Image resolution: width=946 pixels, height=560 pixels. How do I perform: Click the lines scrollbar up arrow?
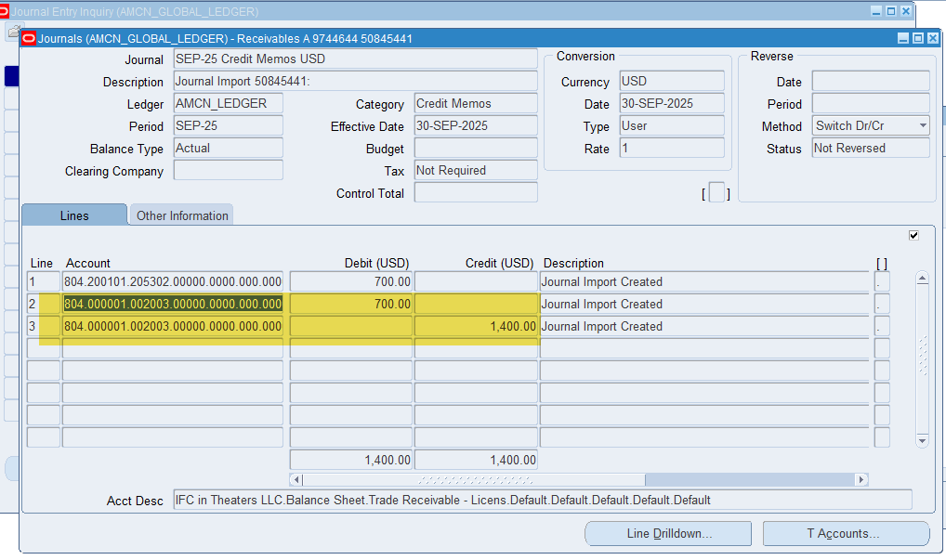(x=922, y=278)
